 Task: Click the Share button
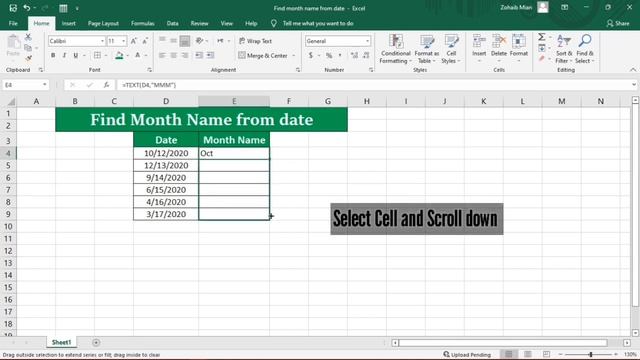(x=618, y=23)
